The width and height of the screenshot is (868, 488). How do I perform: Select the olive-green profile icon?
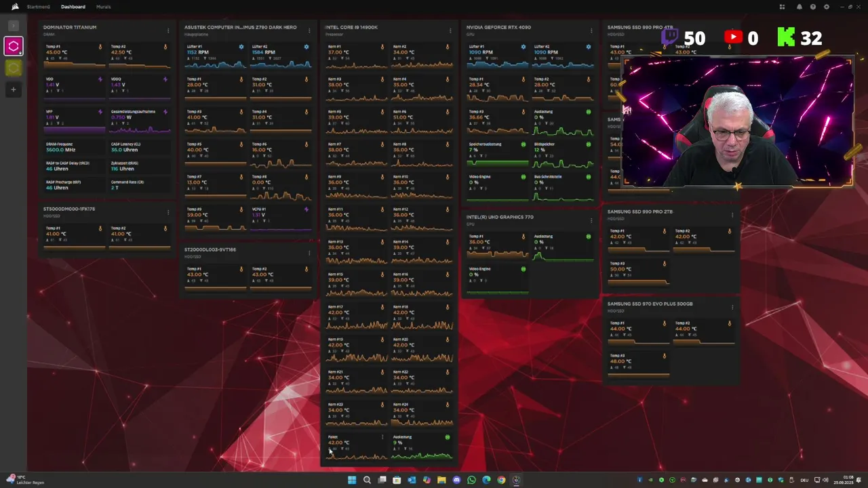[x=13, y=67]
